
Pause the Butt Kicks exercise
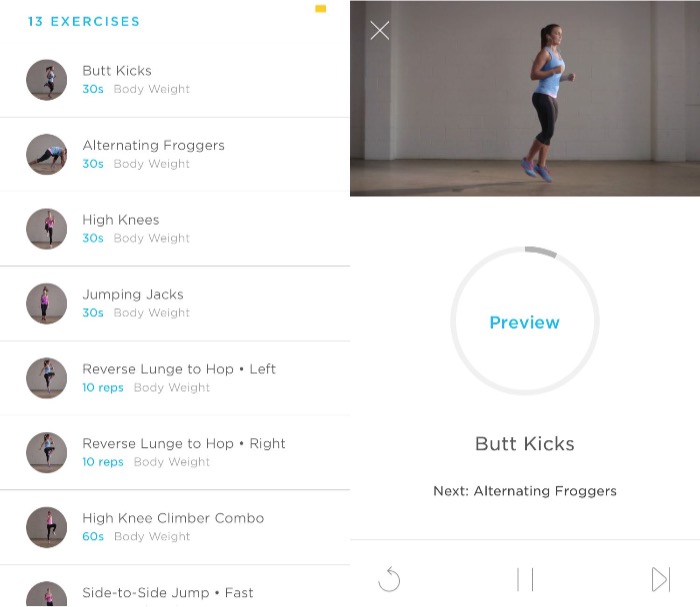pyautogui.click(x=525, y=579)
